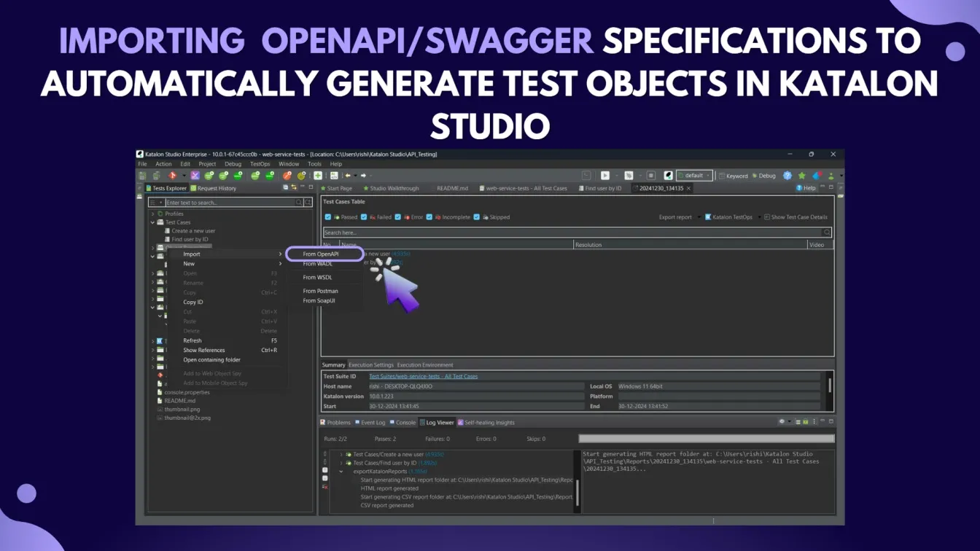Choose From Postman in Import submenu

pyautogui.click(x=322, y=291)
